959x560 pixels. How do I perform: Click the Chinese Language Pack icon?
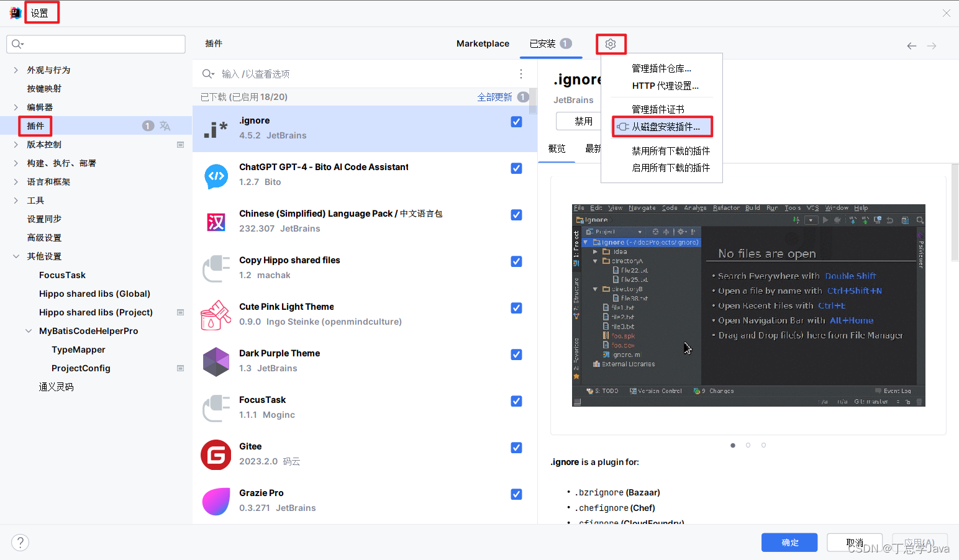tap(216, 222)
